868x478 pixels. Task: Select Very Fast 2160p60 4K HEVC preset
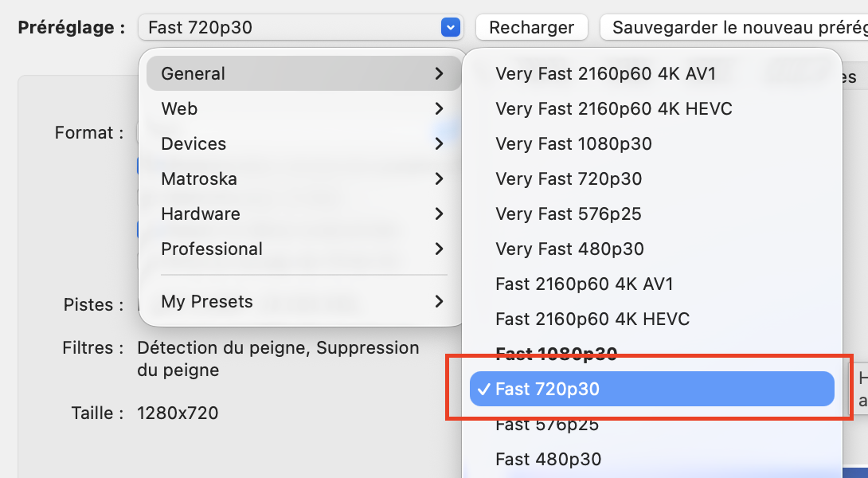click(613, 109)
